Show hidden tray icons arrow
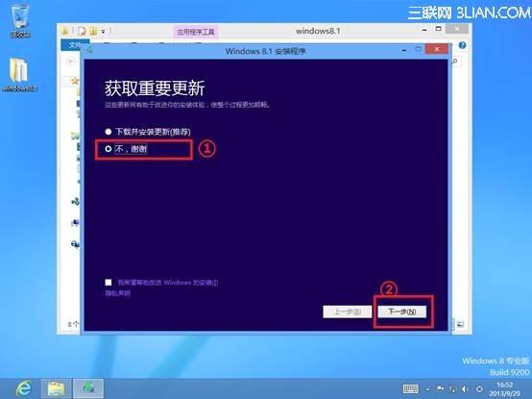 [x=428, y=389]
